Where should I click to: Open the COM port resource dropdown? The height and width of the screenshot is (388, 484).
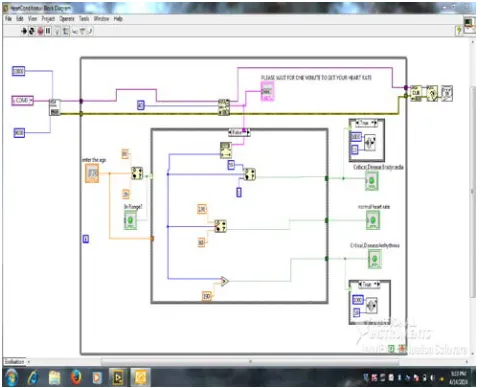click(23, 100)
